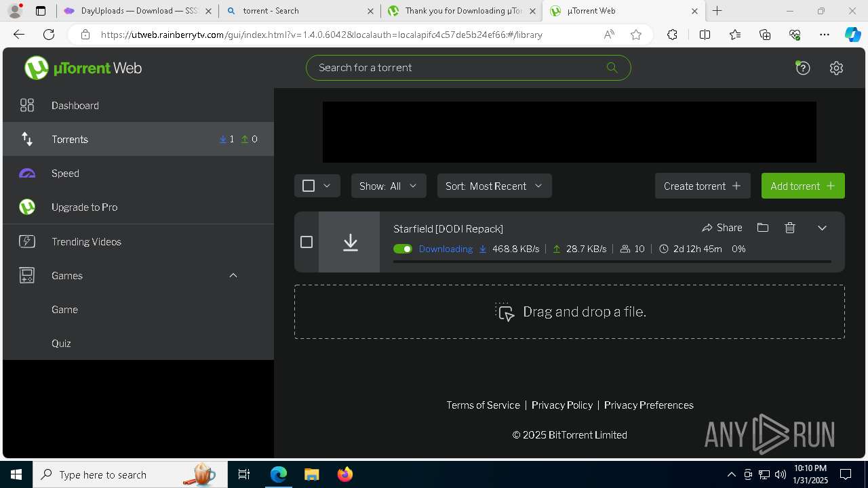Click the Games controller icon in sidebar
This screenshot has width=868, height=488.
click(x=27, y=275)
